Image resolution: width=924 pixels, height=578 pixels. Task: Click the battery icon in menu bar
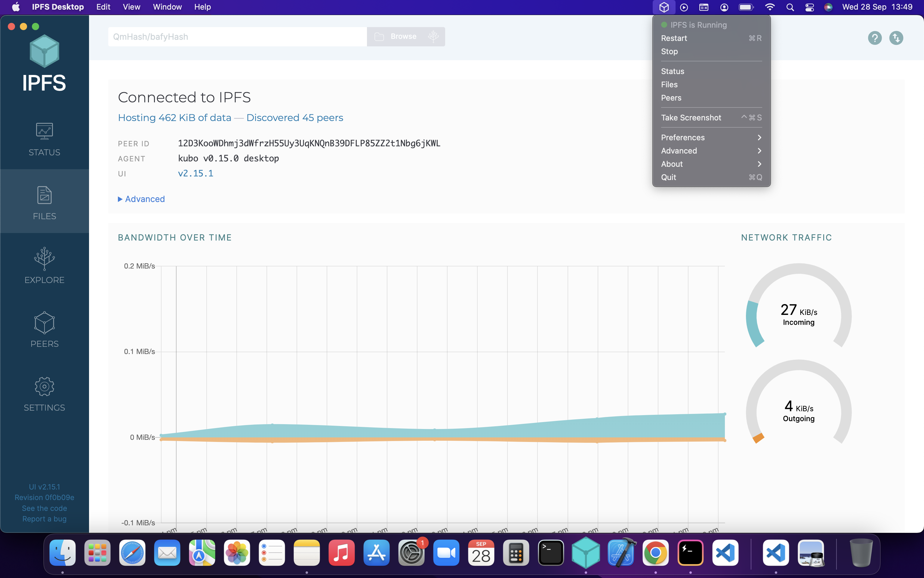746,7
